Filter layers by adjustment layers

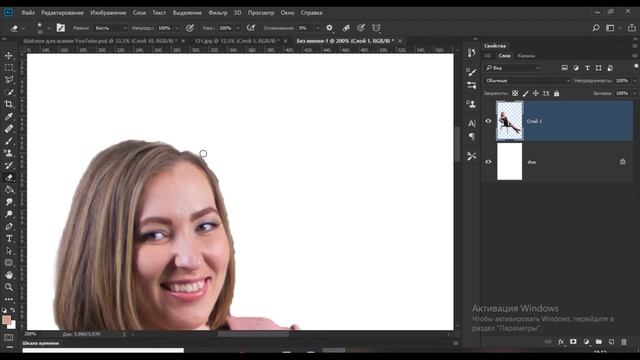[x=576, y=68]
